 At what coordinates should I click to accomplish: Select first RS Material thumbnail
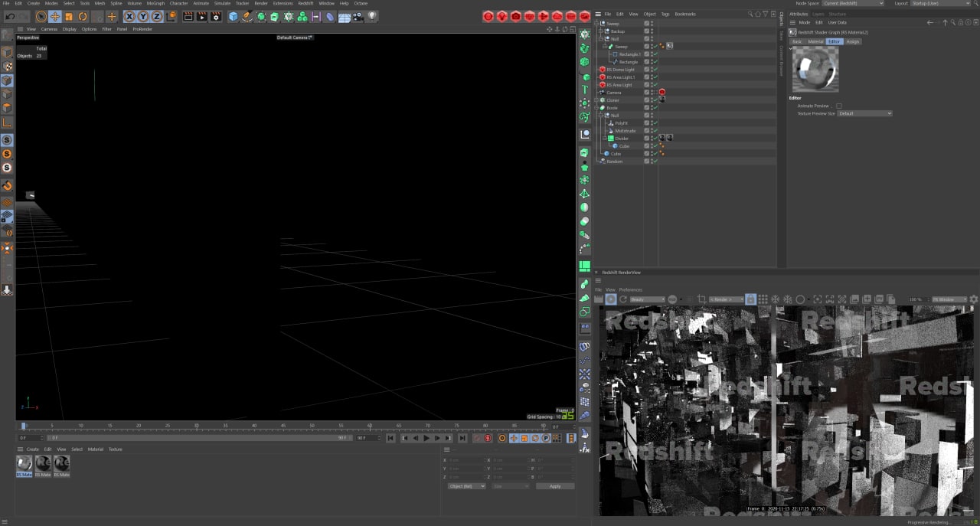pyautogui.click(x=24, y=463)
